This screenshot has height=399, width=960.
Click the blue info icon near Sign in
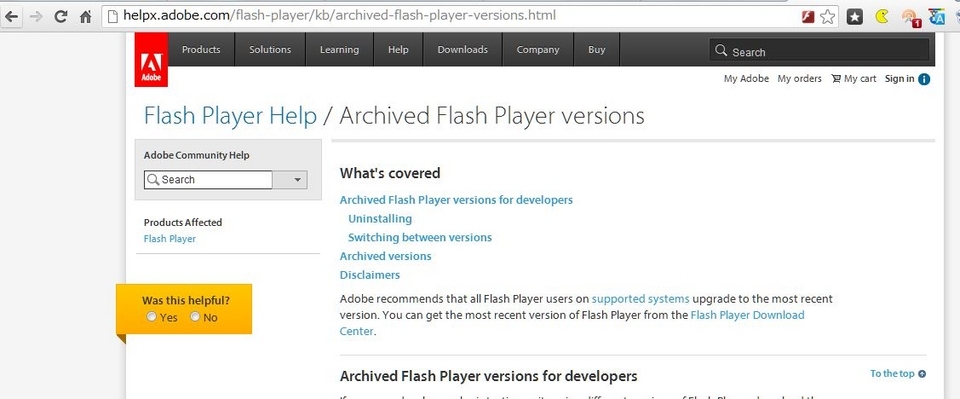924,79
